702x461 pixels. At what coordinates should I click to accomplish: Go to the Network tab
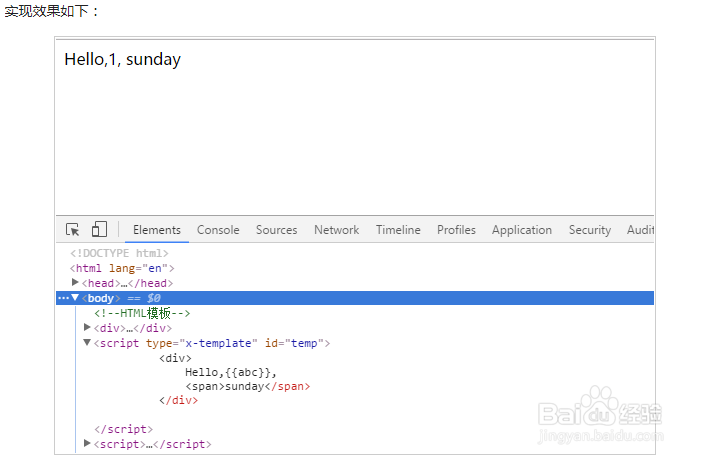tap(336, 230)
